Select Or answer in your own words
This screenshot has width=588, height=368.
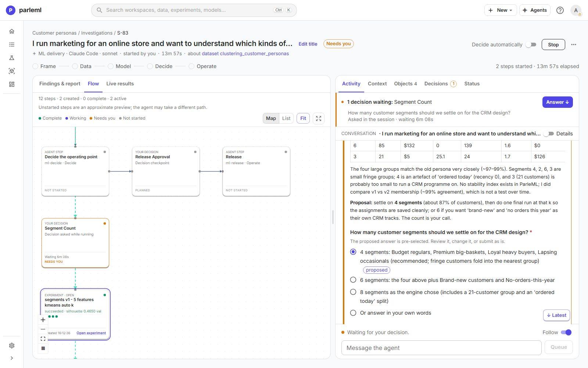point(353,313)
